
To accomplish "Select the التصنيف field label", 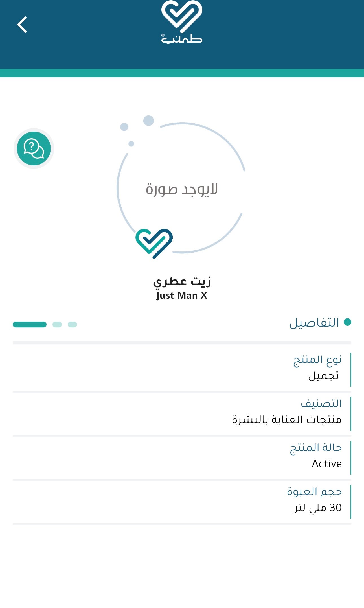I will coord(321,404).
